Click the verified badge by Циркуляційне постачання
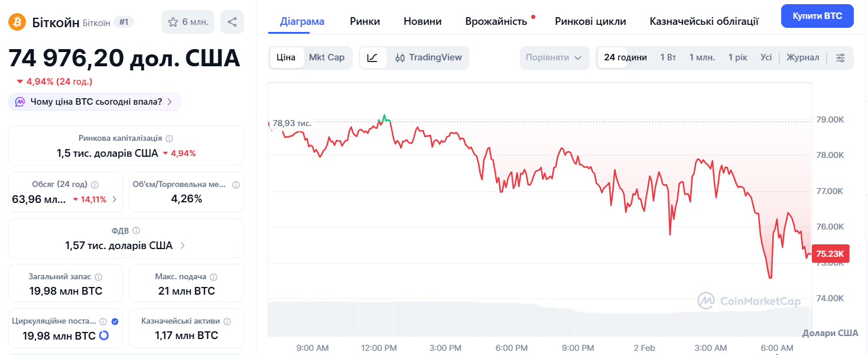 point(115,321)
